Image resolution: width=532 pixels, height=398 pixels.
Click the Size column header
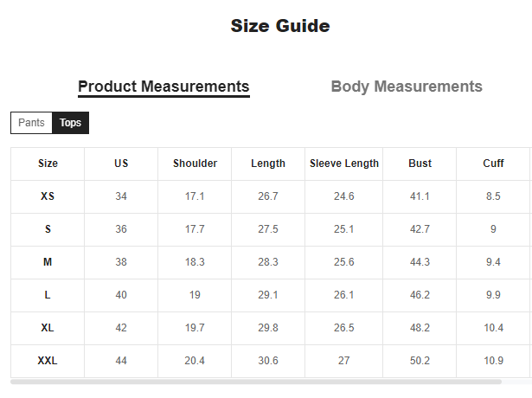coord(48,164)
